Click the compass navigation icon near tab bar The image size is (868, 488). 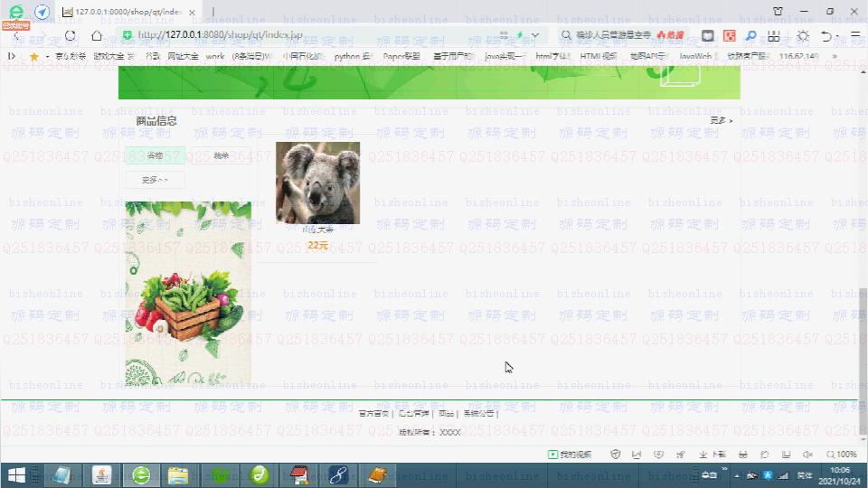point(42,11)
